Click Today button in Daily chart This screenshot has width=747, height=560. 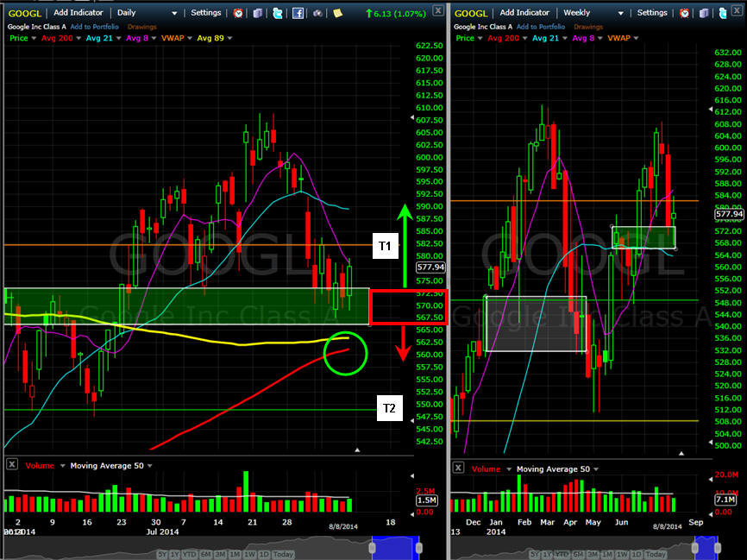point(283,555)
